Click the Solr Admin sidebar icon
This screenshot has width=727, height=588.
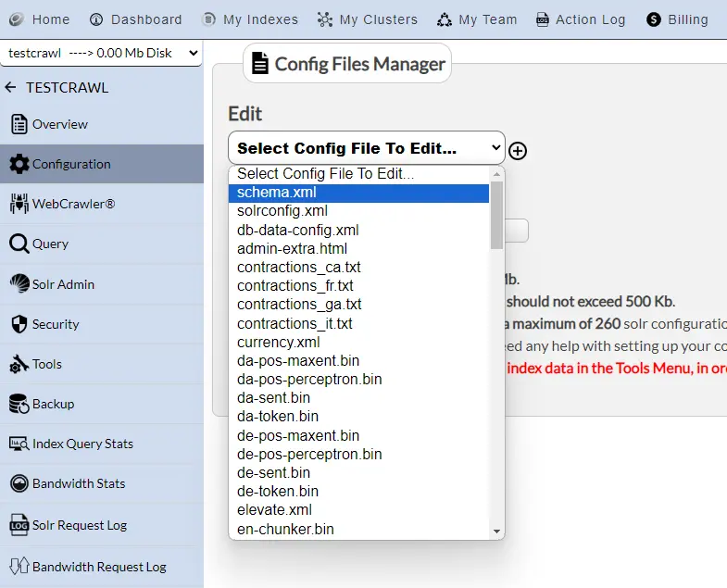pos(19,284)
